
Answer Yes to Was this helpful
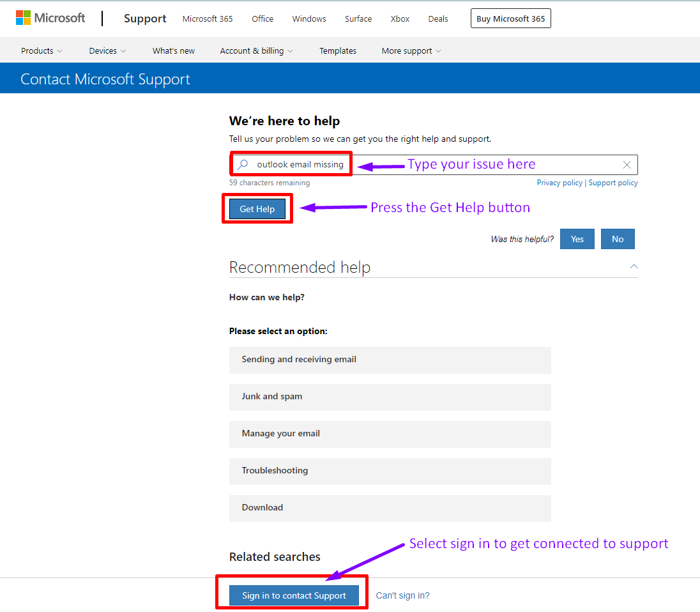pyautogui.click(x=577, y=239)
